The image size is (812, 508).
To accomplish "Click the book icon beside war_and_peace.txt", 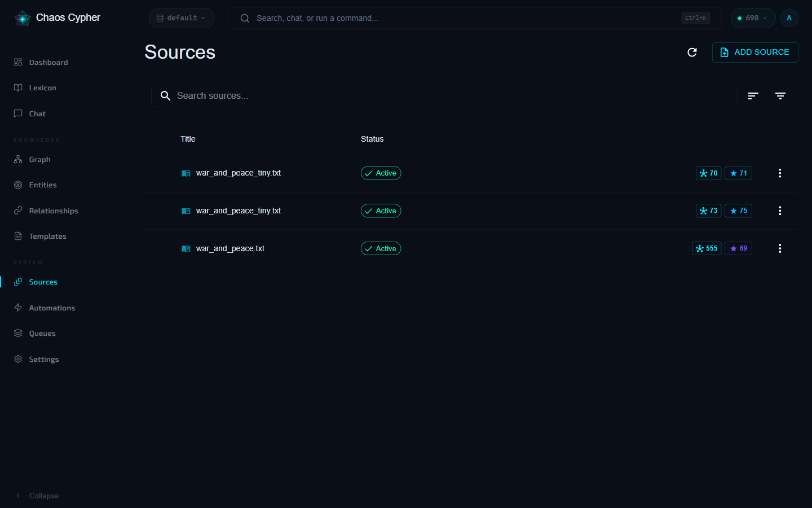I will point(186,248).
